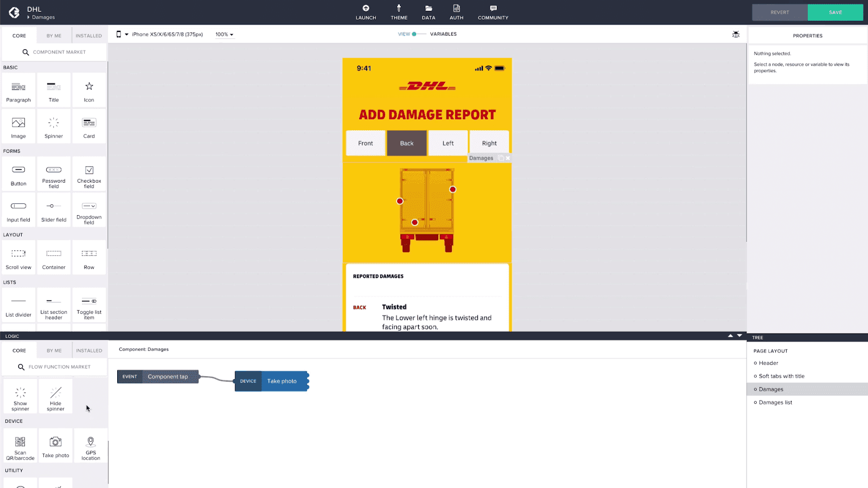Screen dimensions: 868x488
Task: Select the List divider component
Action: [18, 305]
